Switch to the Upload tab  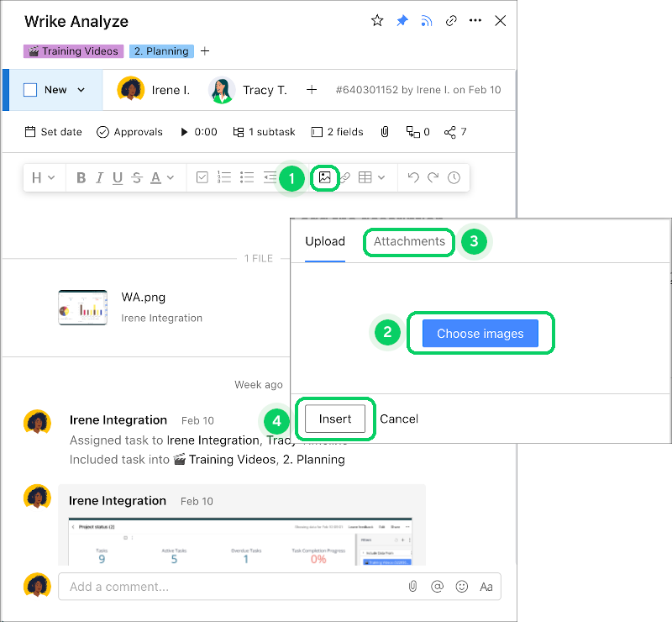tap(325, 241)
